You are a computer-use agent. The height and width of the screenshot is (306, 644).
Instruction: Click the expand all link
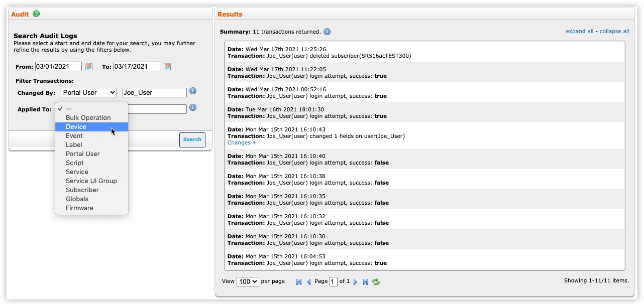coord(579,31)
